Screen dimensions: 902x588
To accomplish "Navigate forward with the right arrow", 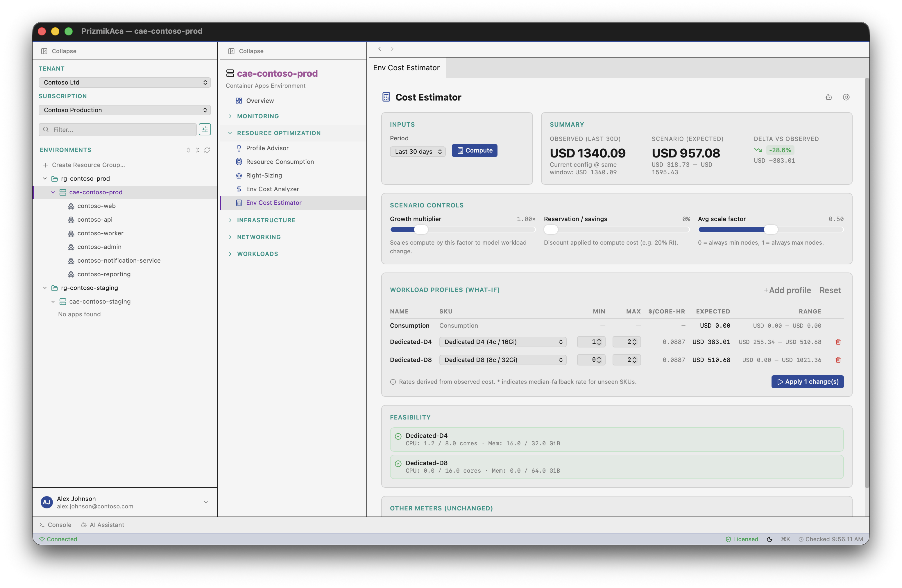I will pyautogui.click(x=392, y=49).
